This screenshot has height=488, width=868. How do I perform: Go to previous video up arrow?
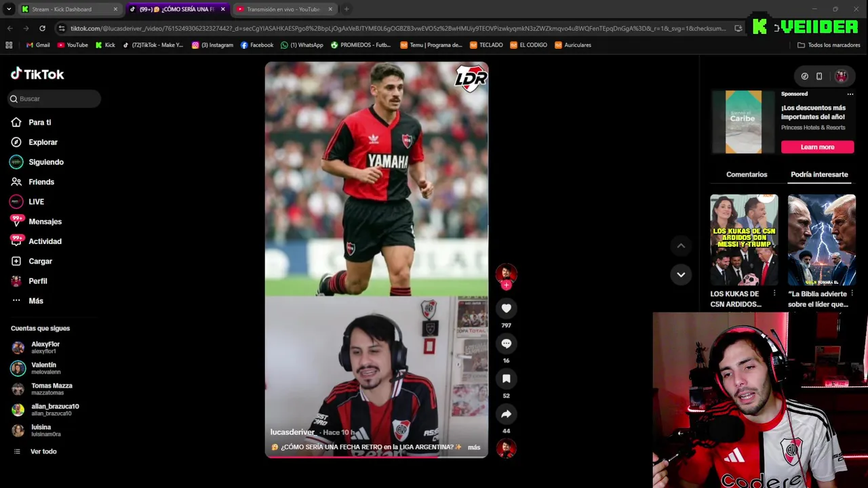point(681,245)
